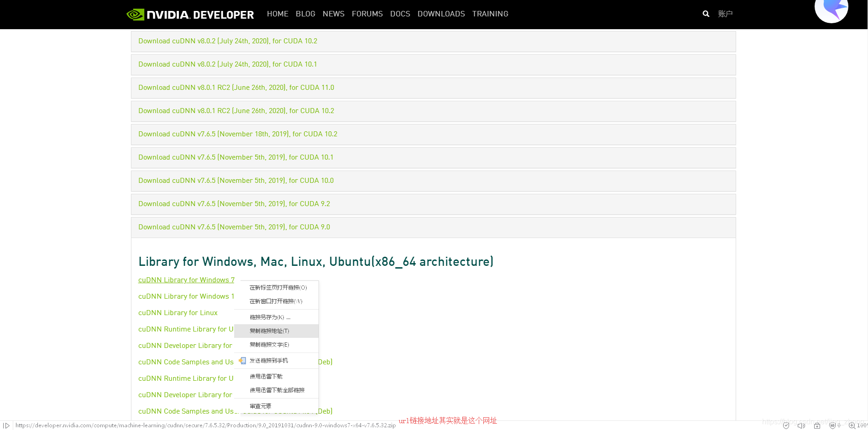Choose 使用迅雷下载 in context menu

[277, 377]
